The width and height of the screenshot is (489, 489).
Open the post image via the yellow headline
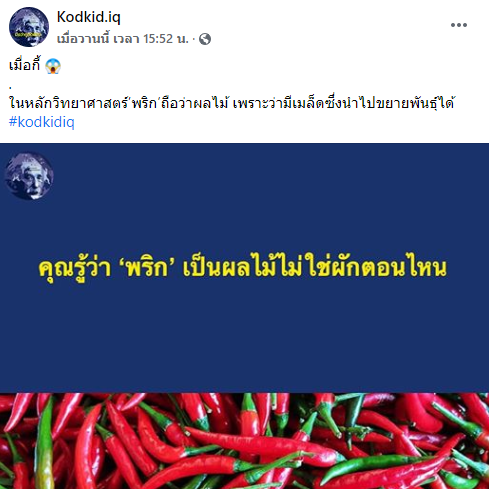243,268
